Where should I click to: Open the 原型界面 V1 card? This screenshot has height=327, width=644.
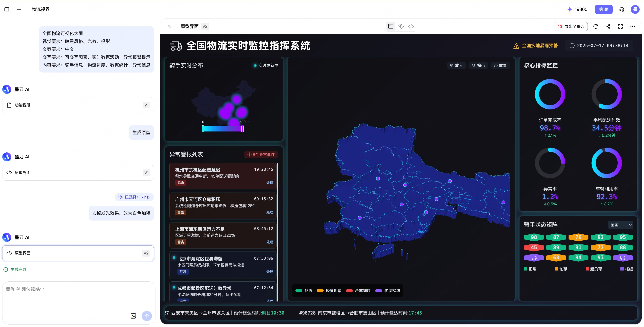[x=78, y=173]
